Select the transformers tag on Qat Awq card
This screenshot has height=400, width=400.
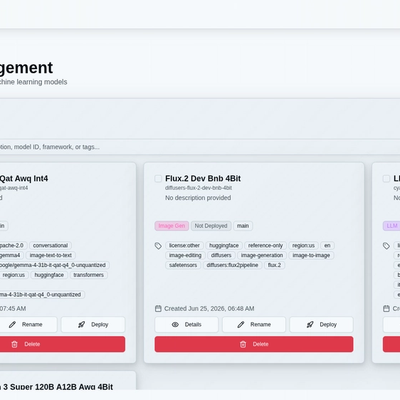tap(89, 275)
